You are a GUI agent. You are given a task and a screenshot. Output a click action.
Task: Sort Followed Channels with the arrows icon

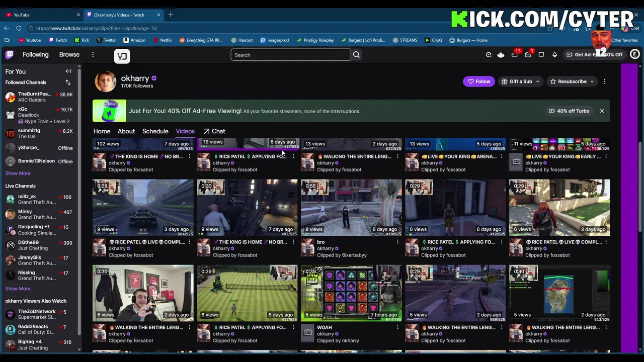[68, 82]
